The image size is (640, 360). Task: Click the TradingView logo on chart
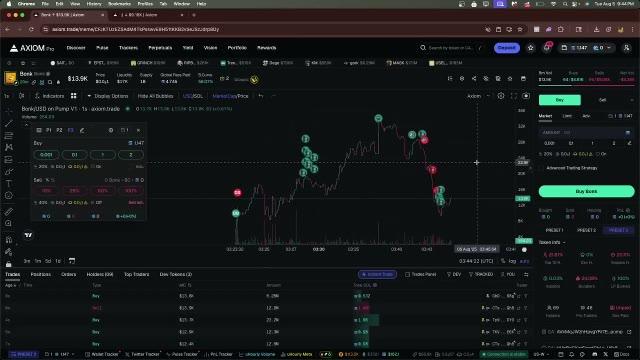coord(28,235)
